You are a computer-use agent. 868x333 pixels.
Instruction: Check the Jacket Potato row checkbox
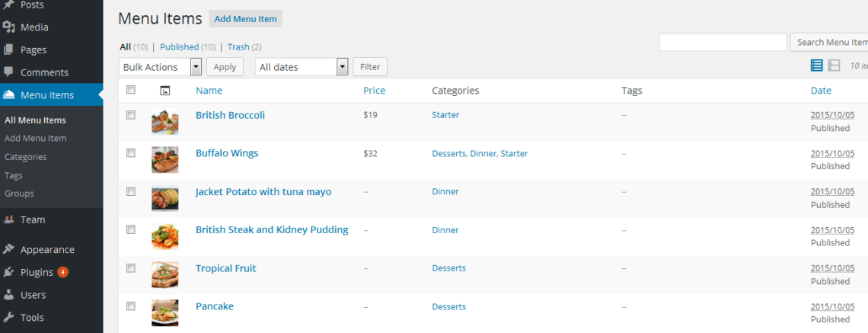(x=131, y=192)
